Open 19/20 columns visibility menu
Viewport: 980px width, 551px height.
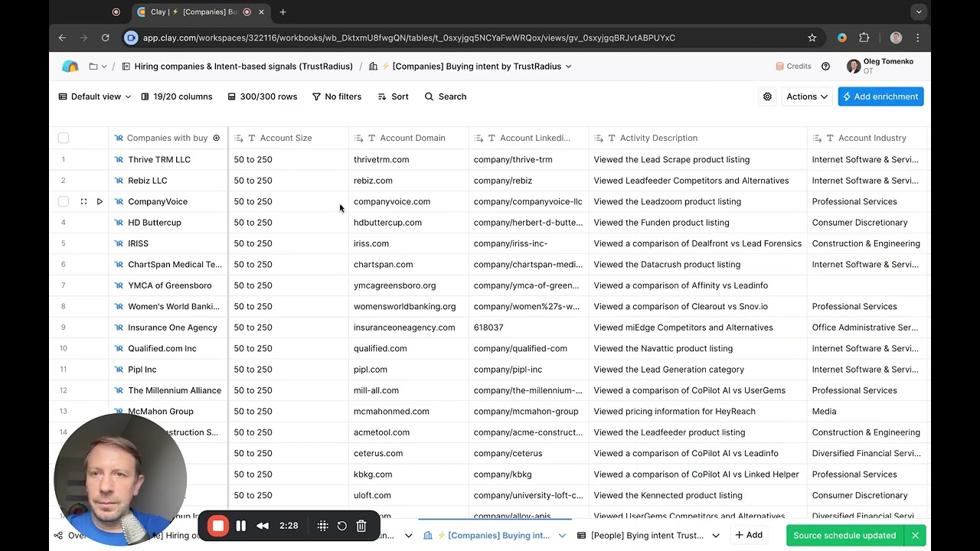176,96
